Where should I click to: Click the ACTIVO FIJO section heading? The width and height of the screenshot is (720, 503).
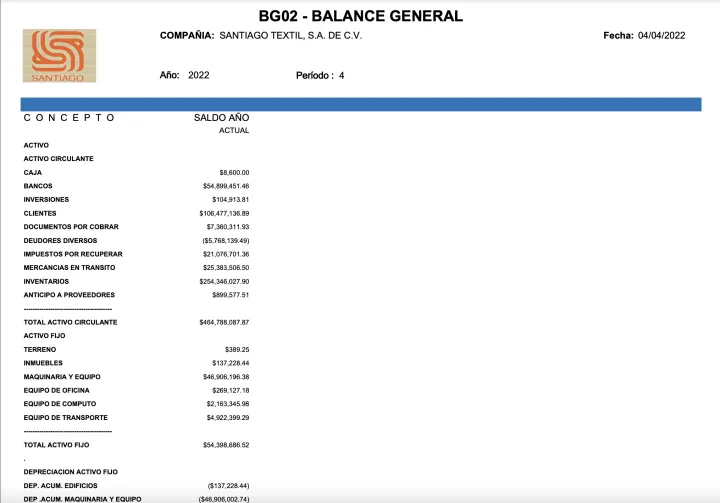(x=43, y=336)
